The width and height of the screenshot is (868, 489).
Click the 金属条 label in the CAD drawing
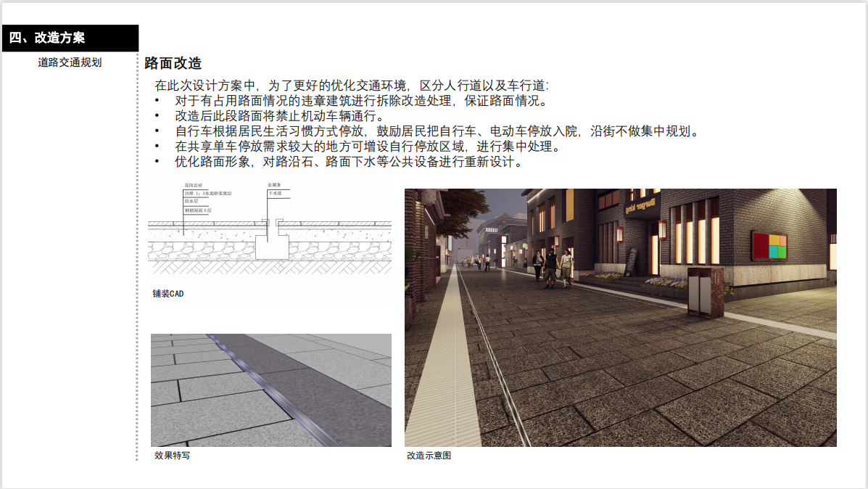tap(276, 185)
